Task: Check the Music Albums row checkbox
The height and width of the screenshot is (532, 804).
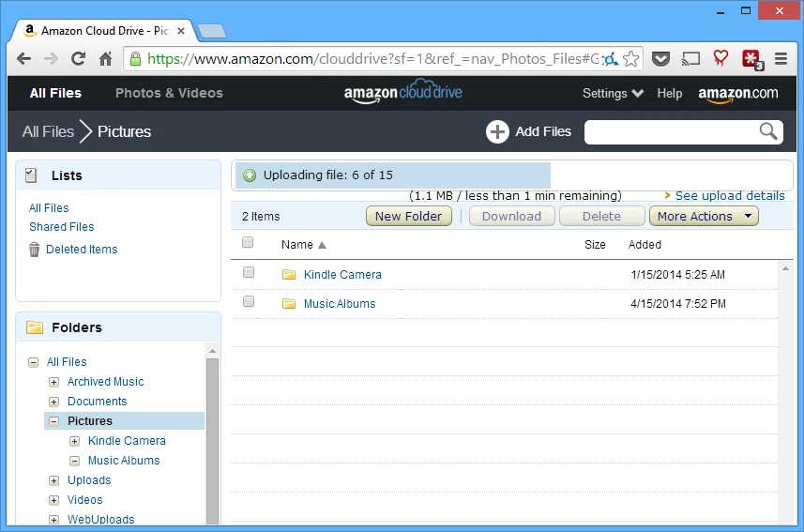Action: pos(249,301)
